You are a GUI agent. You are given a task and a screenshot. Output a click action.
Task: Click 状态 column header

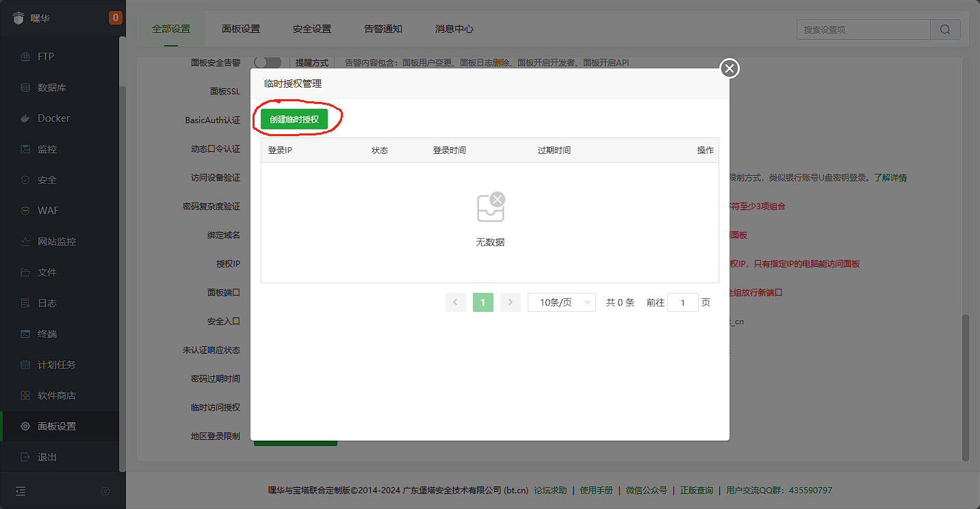[x=380, y=151]
